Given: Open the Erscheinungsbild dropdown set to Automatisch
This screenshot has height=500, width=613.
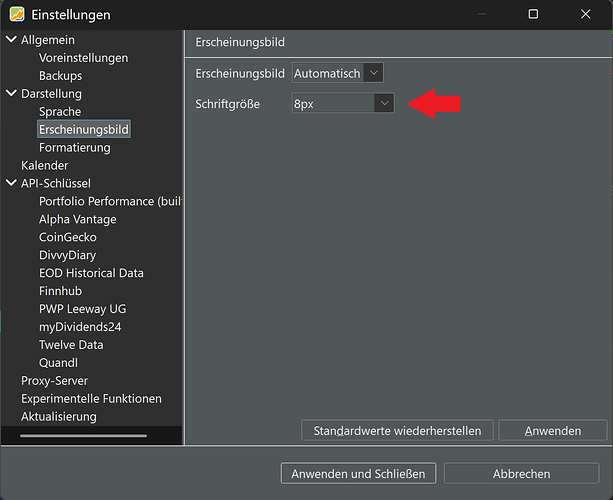Looking at the screenshot, I should [x=338, y=73].
